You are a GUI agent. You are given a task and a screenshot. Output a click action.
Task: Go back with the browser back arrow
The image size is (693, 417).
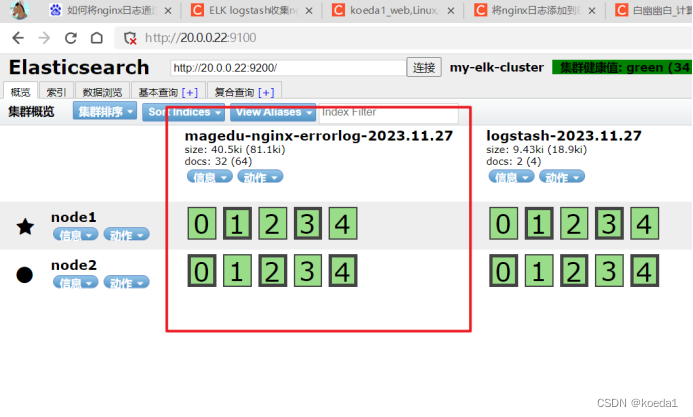(x=18, y=38)
